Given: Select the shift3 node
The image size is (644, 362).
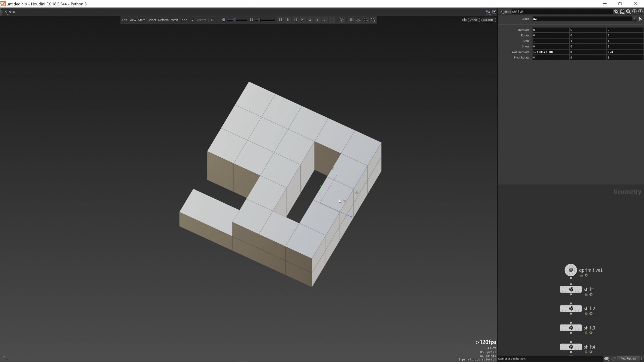Looking at the screenshot, I should 571,328.
